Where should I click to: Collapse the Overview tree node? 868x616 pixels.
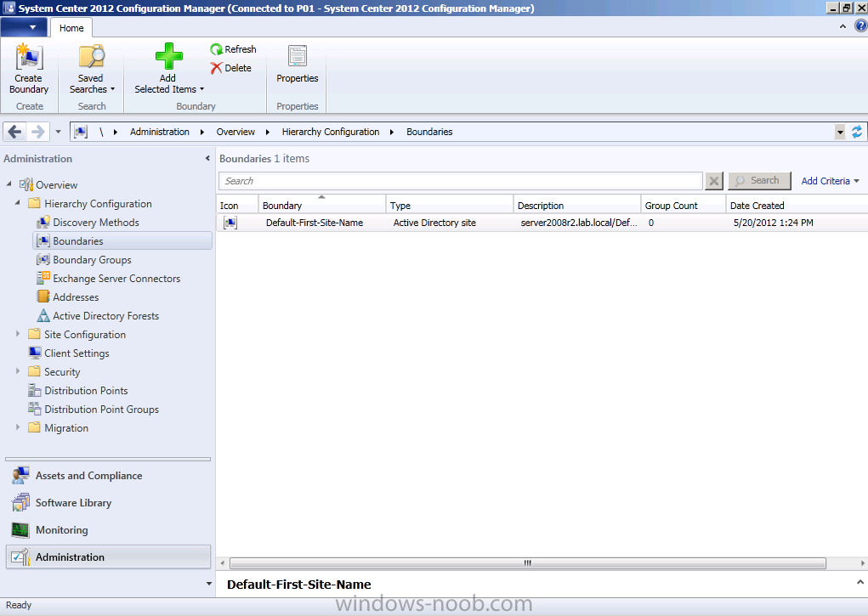(x=9, y=184)
